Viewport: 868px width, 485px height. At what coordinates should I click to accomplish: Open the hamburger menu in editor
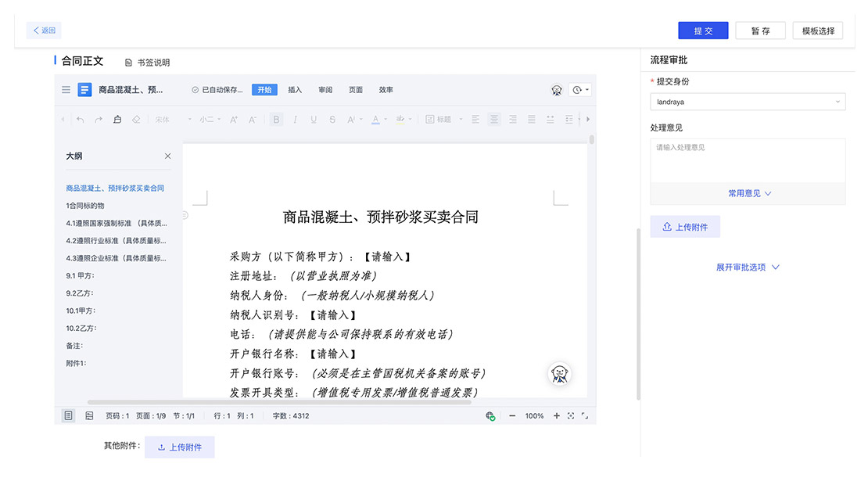pos(66,90)
